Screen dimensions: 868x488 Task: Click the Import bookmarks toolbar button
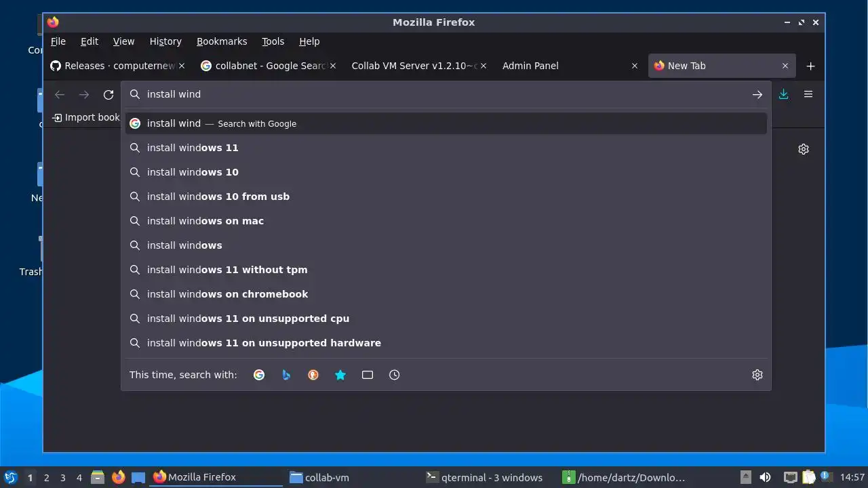pyautogui.click(x=86, y=117)
